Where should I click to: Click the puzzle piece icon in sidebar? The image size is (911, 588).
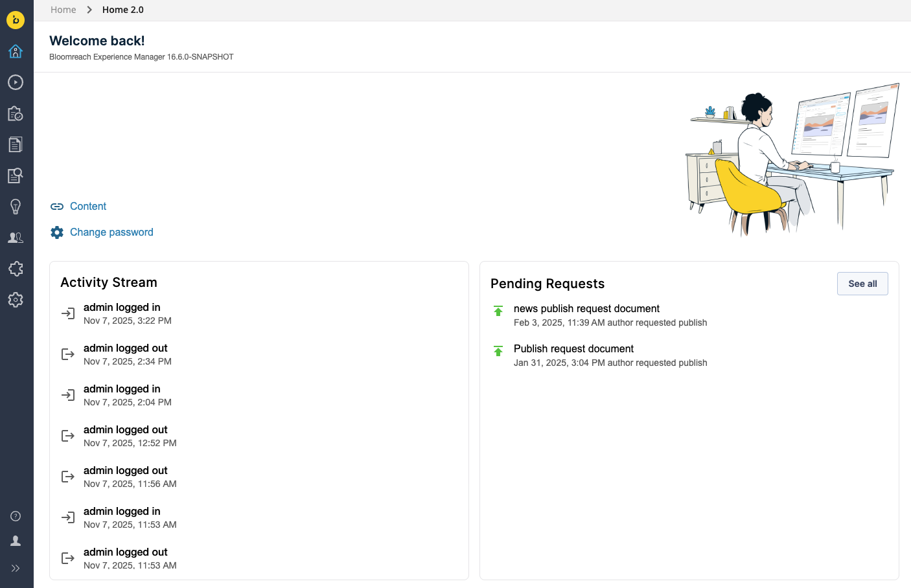(16, 269)
